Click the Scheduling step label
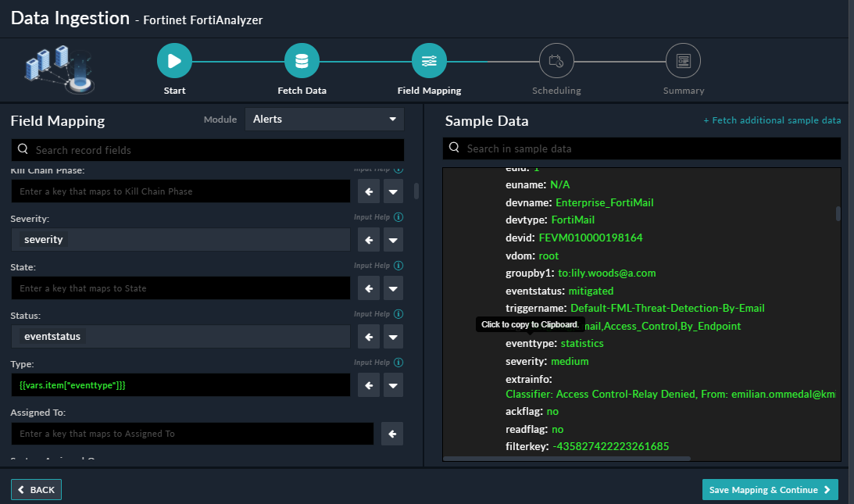 pos(556,91)
